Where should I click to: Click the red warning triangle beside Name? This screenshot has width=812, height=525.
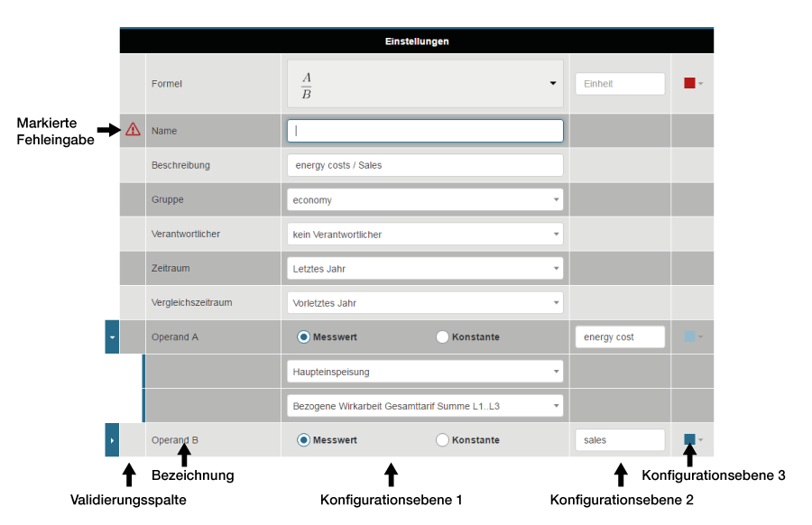point(133,130)
